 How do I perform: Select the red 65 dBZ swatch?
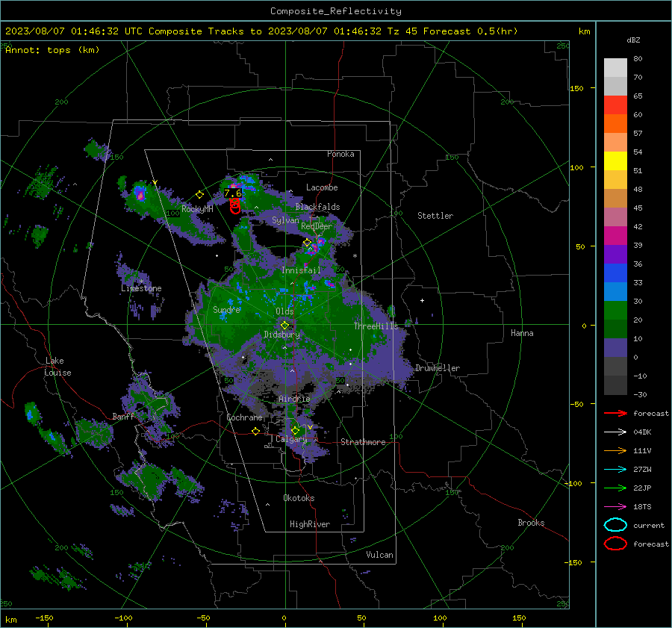[615, 105]
